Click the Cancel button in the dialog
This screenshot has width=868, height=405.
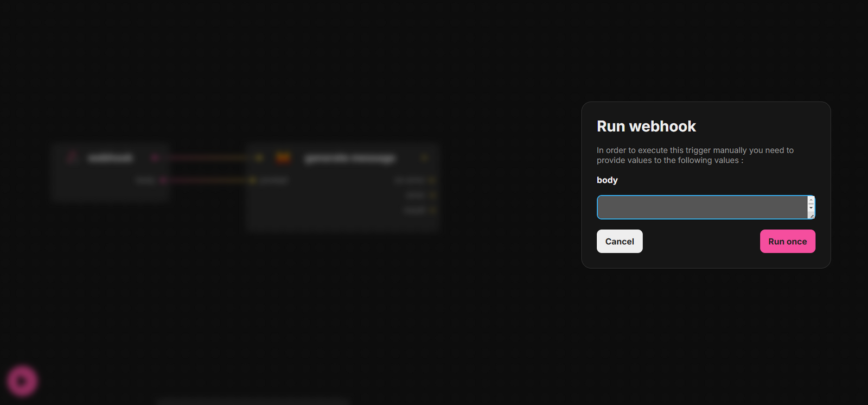click(x=620, y=241)
